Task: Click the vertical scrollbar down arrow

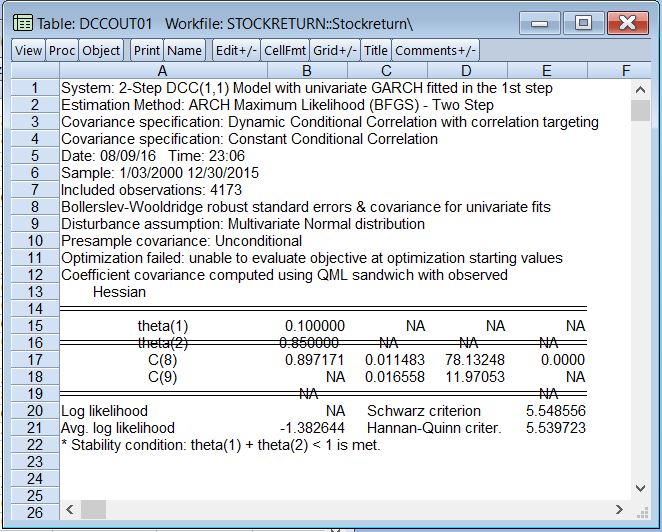Action: point(641,488)
